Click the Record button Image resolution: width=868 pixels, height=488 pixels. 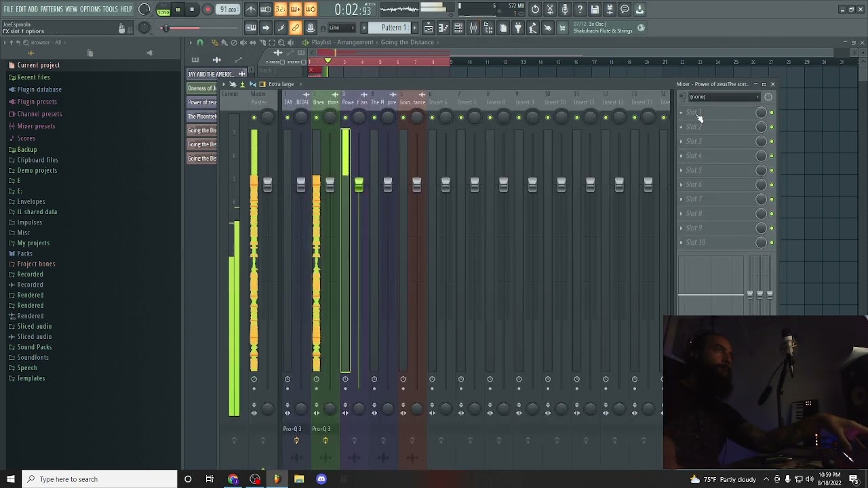(x=208, y=9)
